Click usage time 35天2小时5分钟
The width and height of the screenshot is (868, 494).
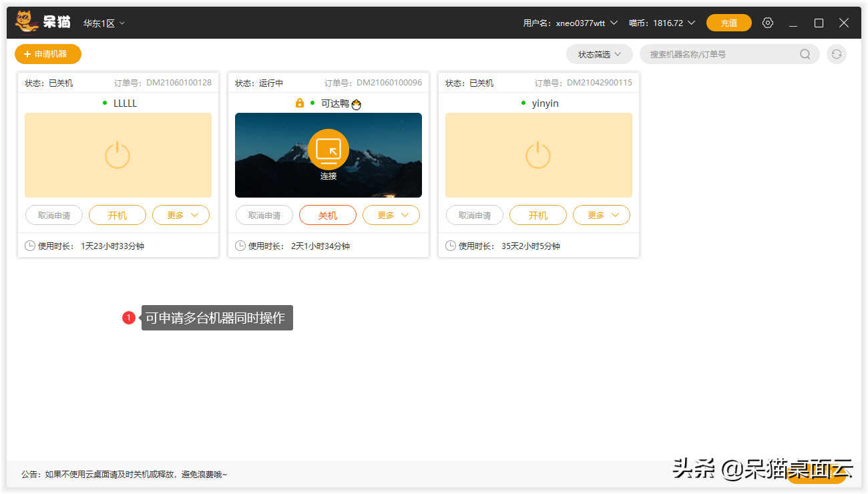pyautogui.click(x=531, y=246)
